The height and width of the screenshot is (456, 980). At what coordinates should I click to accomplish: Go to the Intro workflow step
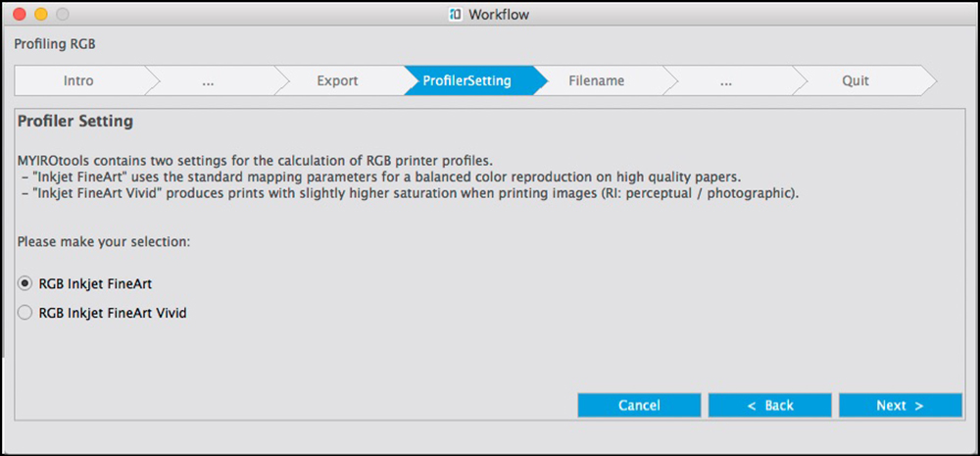(78, 80)
